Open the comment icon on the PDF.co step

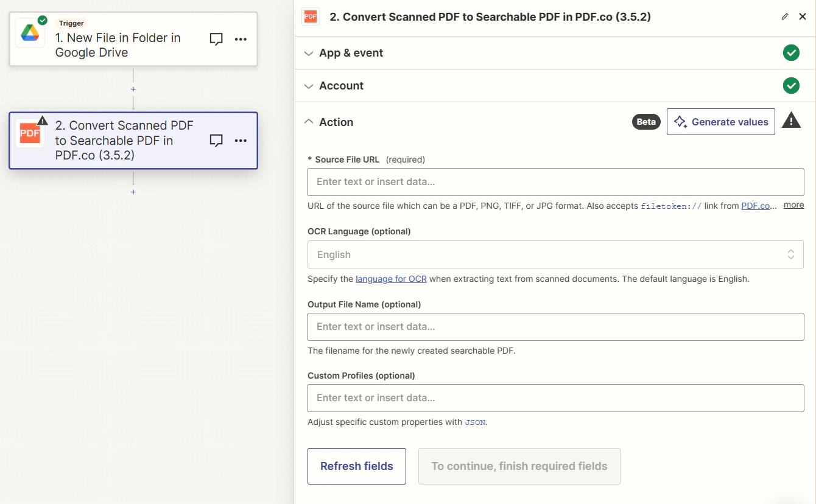click(216, 141)
